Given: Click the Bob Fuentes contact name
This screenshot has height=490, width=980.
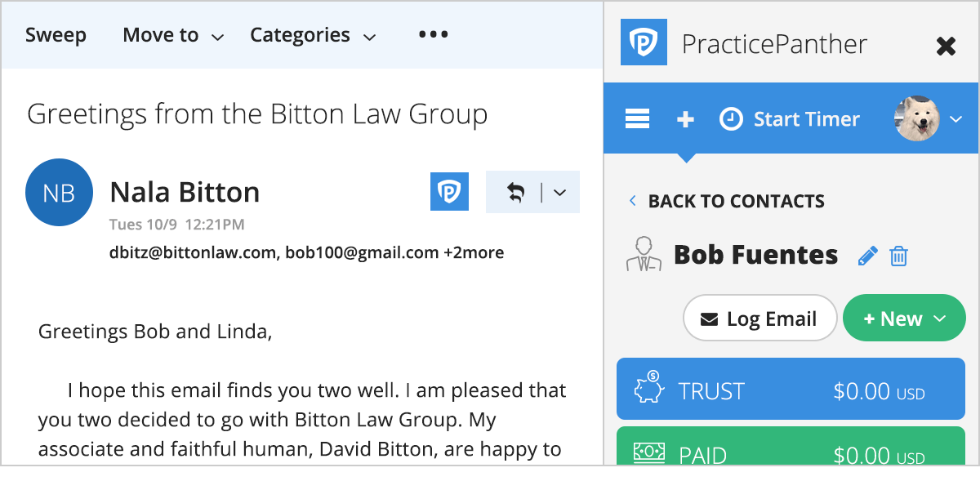Looking at the screenshot, I should [x=755, y=255].
